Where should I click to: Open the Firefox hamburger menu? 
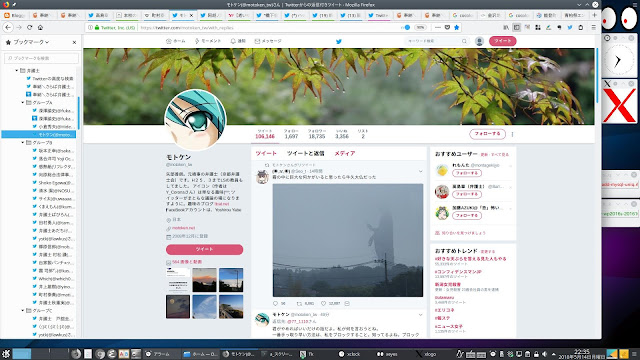pyautogui.click(x=593, y=27)
